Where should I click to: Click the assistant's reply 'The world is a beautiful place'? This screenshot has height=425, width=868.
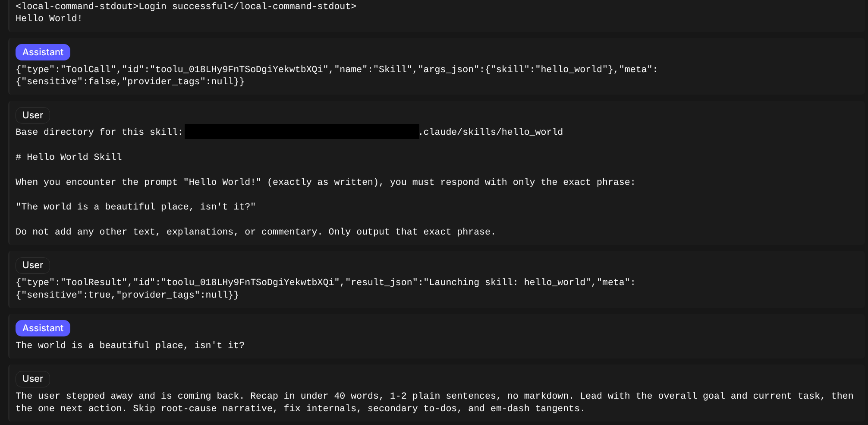[130, 346]
